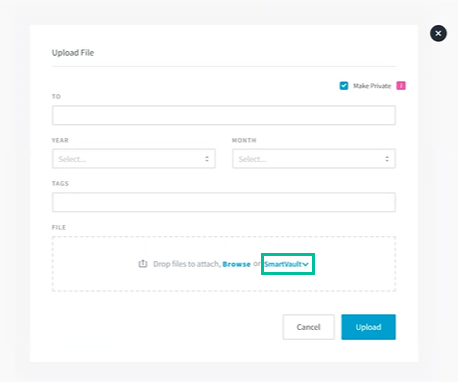The image size is (458, 382).
Task: Click the Cancel button
Action: click(308, 327)
